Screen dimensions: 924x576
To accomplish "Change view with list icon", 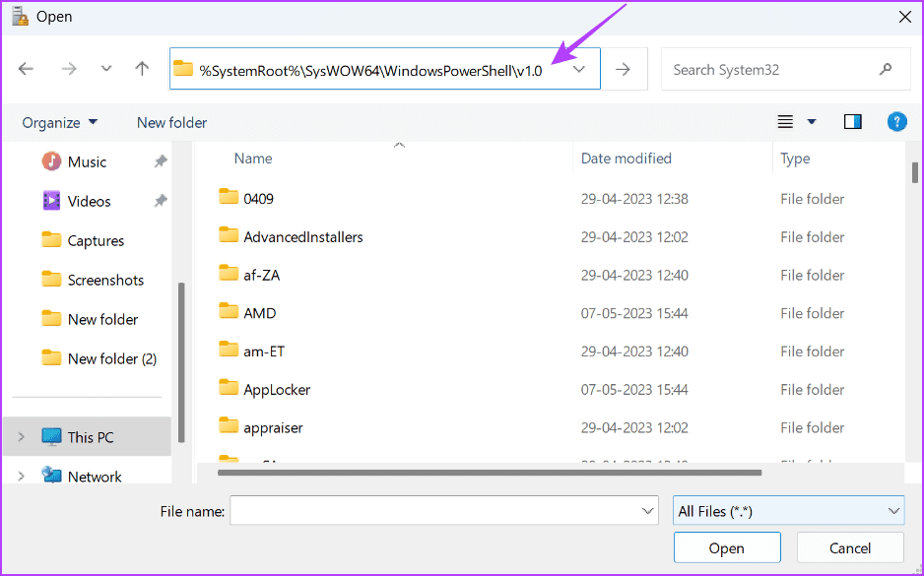I will click(785, 122).
